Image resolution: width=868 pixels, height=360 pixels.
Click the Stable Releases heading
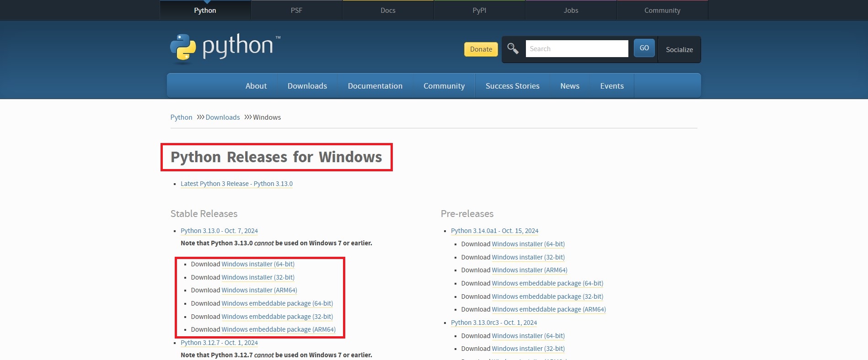click(204, 214)
